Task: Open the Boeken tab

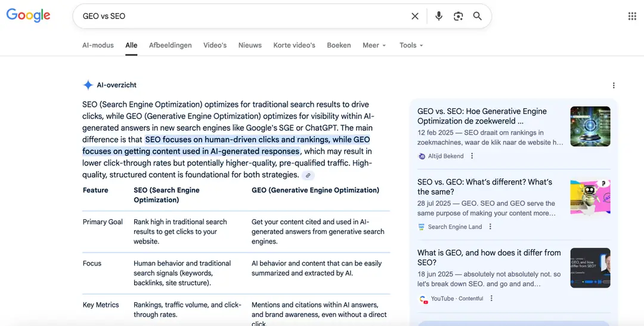Action: click(339, 45)
